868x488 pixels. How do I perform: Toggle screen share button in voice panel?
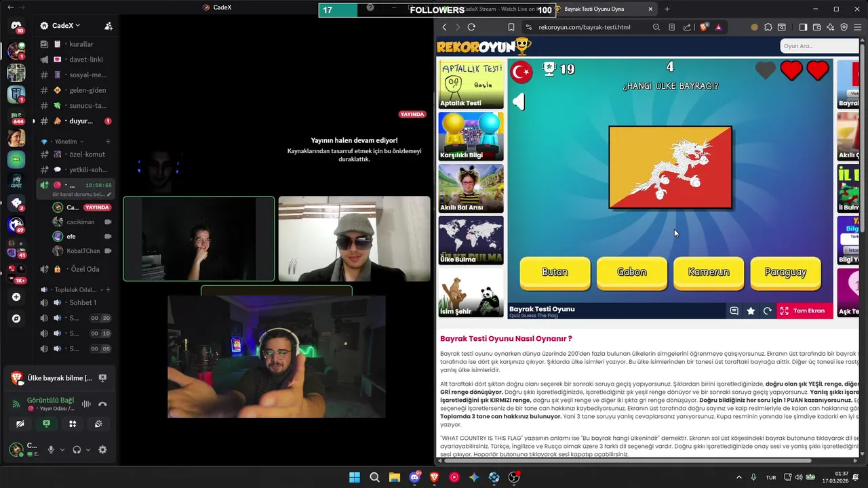[46, 424]
